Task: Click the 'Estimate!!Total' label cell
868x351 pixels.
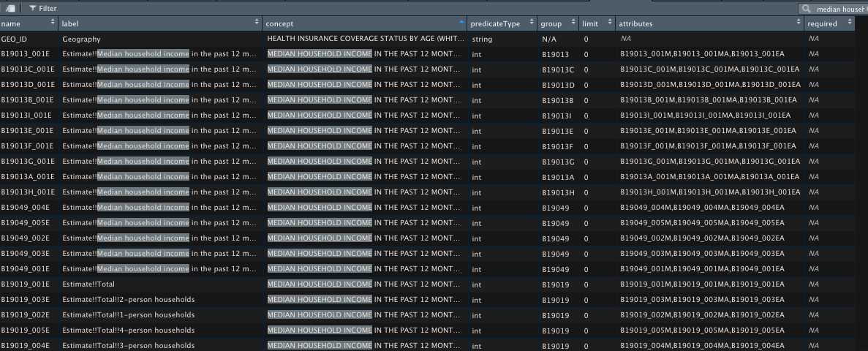Action: (x=88, y=284)
